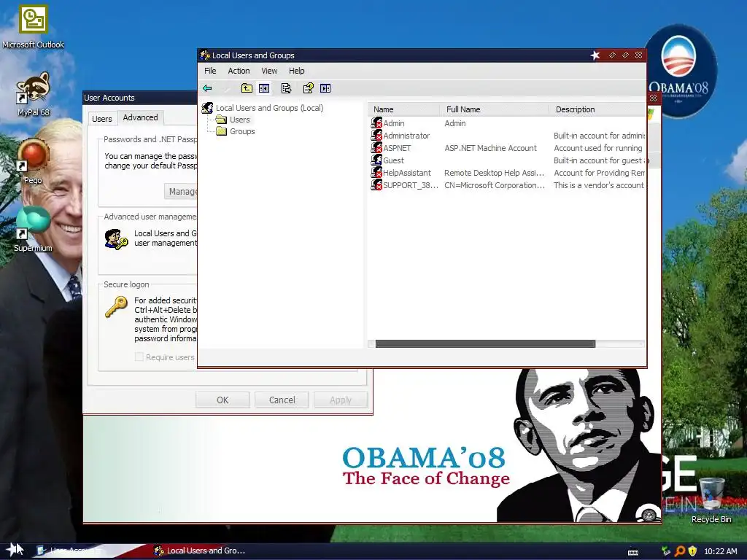Click the Users folder icon in tree
Image resolution: width=747 pixels, height=560 pixels.
pyautogui.click(x=221, y=120)
